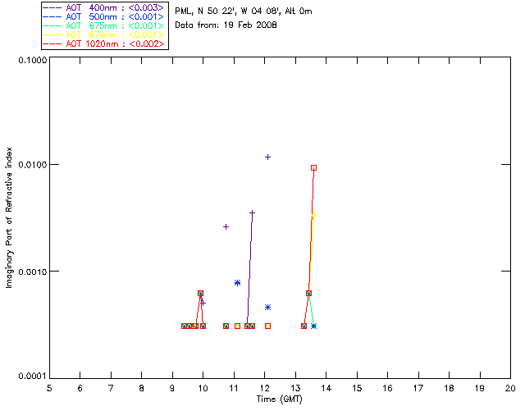
Task: Click the "Imaginary Part of Refractive index" axis label
Action: click(x=9, y=217)
